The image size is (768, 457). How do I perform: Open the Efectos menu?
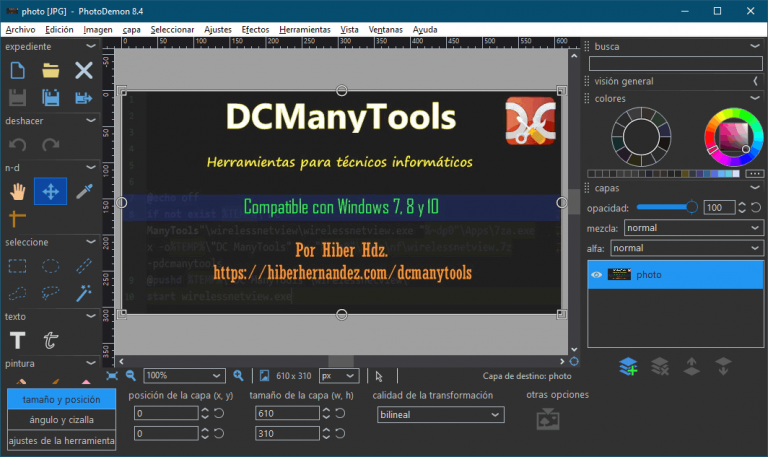[255, 29]
